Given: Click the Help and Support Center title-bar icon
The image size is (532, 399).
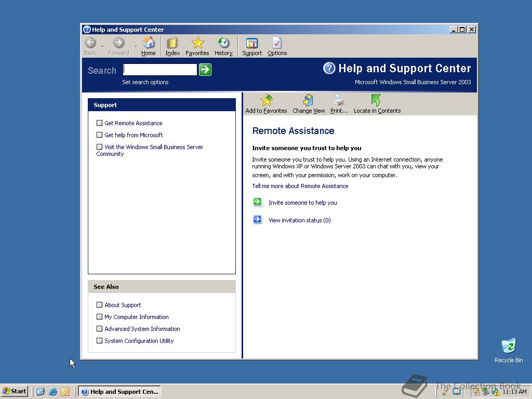Looking at the screenshot, I should tap(87, 30).
